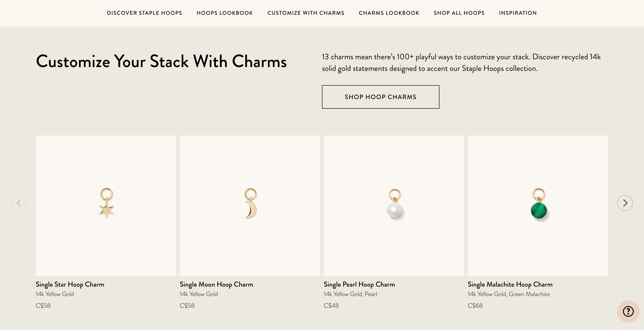Open the Charms Lookbook nav item
Image resolution: width=644 pixels, height=330 pixels.
(x=389, y=13)
